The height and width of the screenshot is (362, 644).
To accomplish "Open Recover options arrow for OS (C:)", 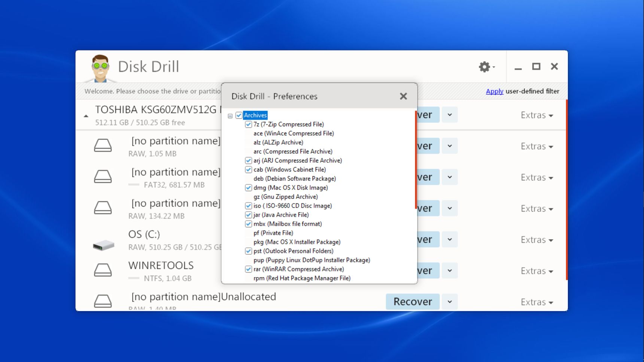I will (450, 239).
